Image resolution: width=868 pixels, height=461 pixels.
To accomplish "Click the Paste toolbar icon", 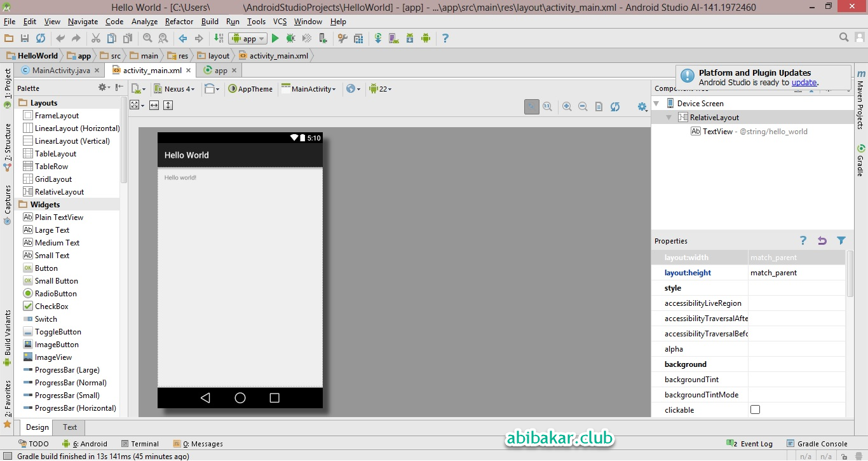I will click(x=127, y=39).
